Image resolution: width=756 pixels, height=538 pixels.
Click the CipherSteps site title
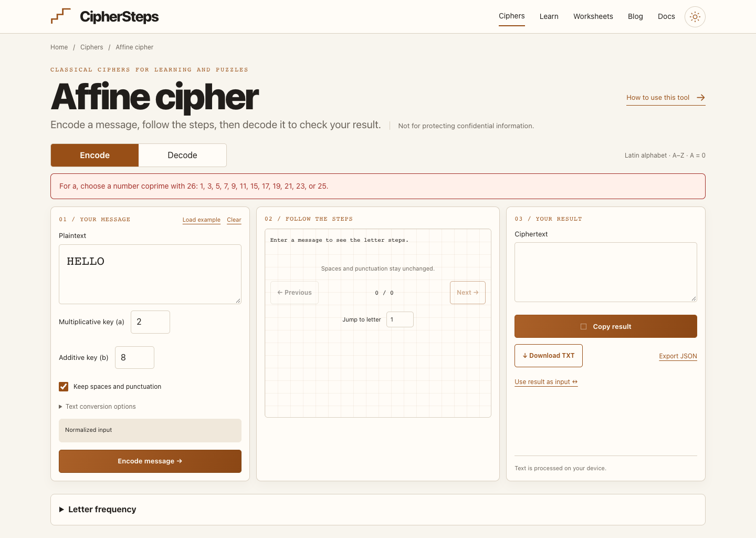(119, 17)
